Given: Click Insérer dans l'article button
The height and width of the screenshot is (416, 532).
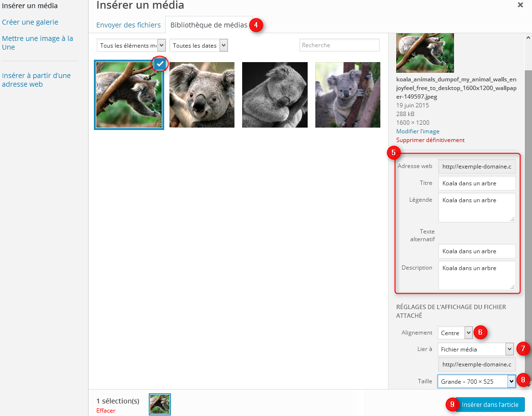Looking at the screenshot, I should tap(490, 404).
